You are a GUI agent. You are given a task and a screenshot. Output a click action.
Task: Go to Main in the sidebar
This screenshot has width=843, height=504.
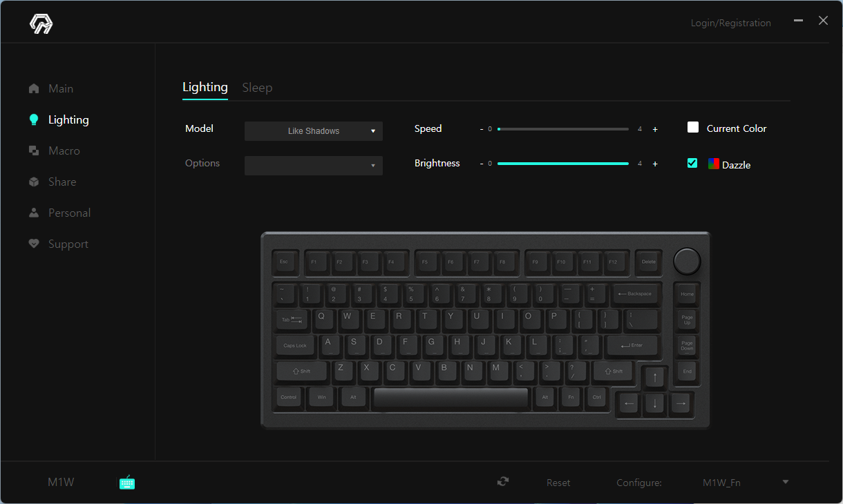(x=61, y=88)
